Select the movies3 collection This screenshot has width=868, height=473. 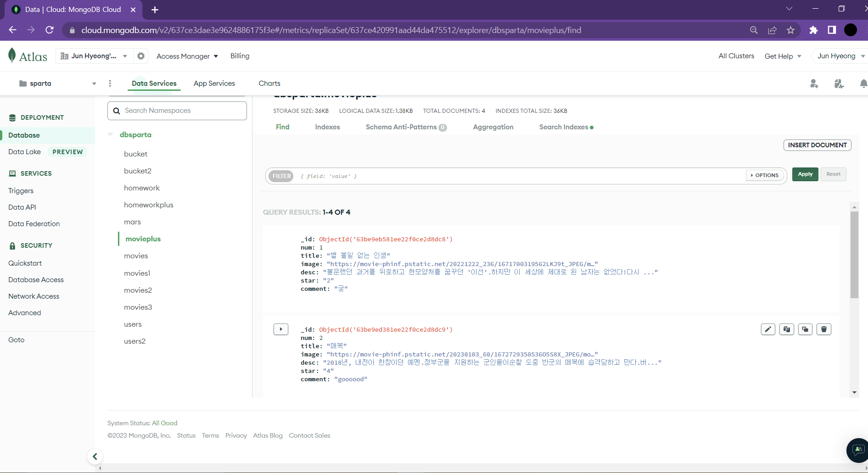[138, 307]
